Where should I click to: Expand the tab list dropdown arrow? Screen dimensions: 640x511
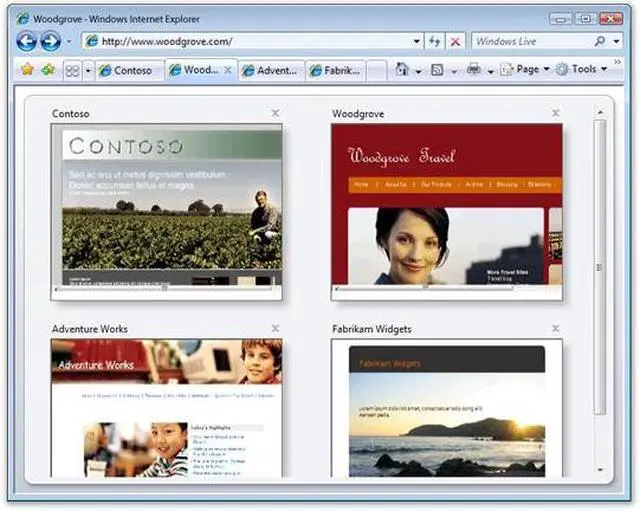pyautogui.click(x=88, y=71)
